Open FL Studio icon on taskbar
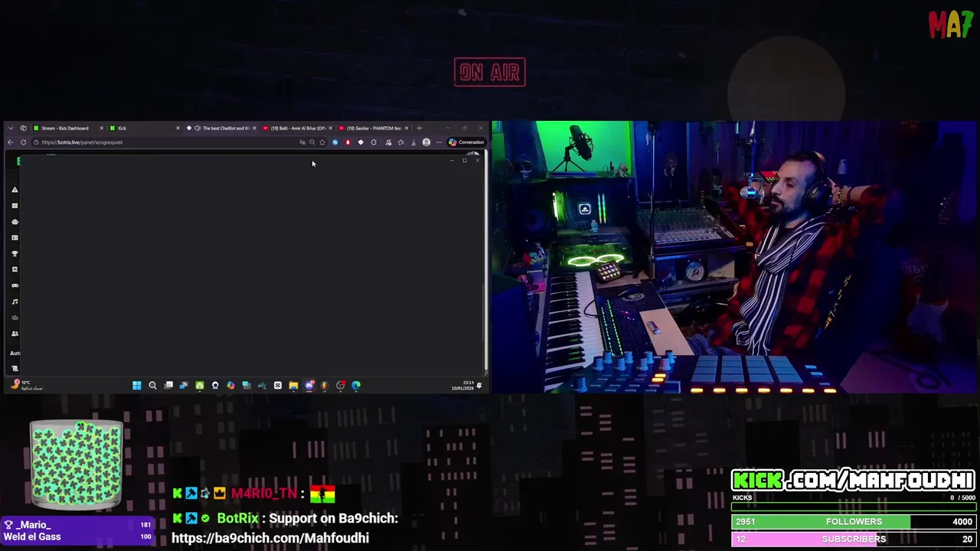Image resolution: width=980 pixels, height=551 pixels. [325, 386]
